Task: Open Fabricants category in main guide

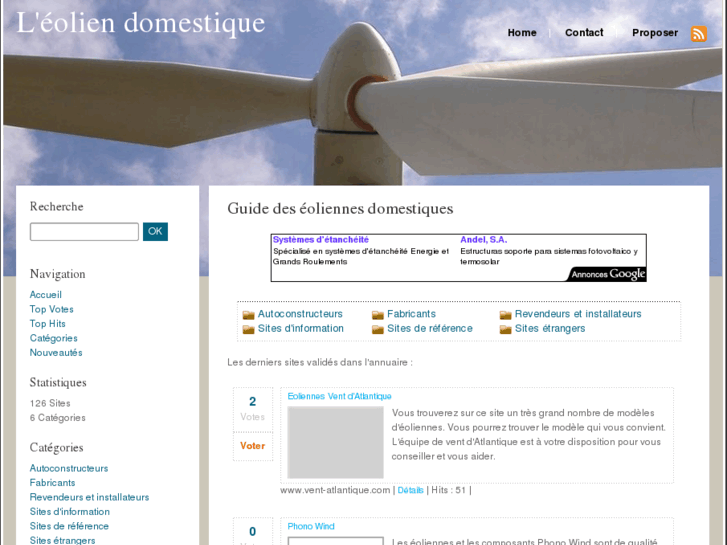Action: (x=411, y=314)
